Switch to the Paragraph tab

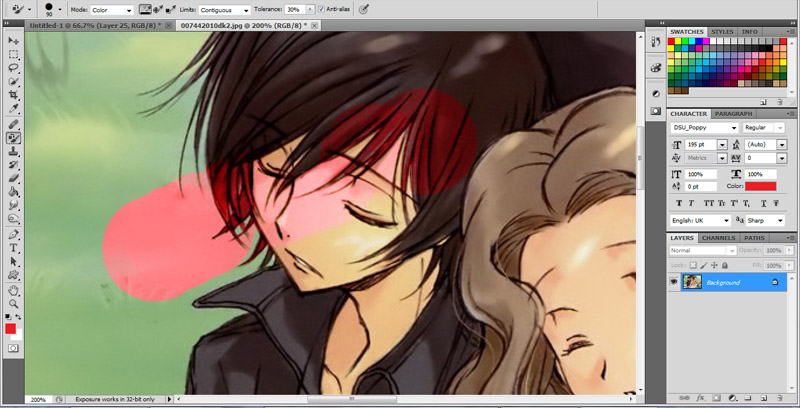coord(733,114)
